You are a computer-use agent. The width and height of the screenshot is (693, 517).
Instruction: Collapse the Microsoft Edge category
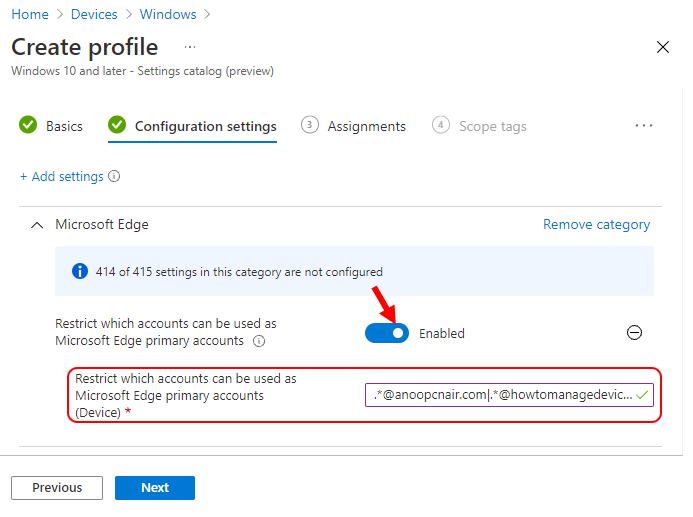coord(37,225)
